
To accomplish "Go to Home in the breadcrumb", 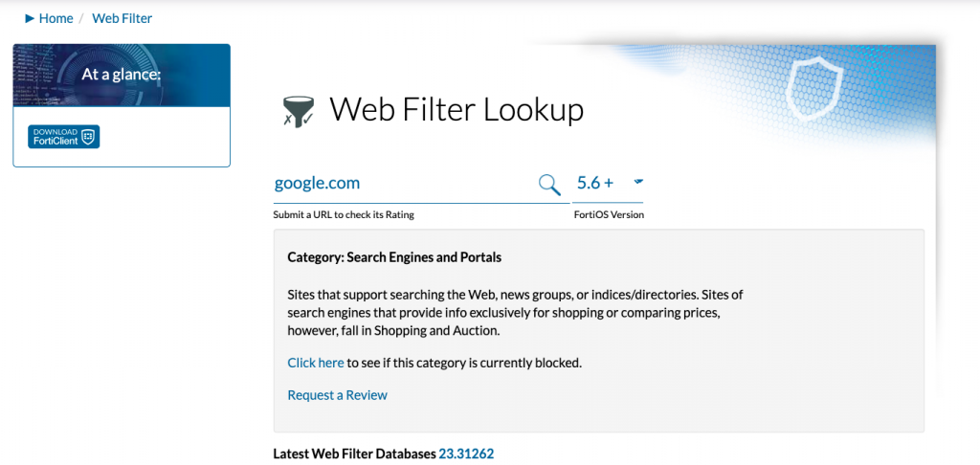I will [x=56, y=19].
